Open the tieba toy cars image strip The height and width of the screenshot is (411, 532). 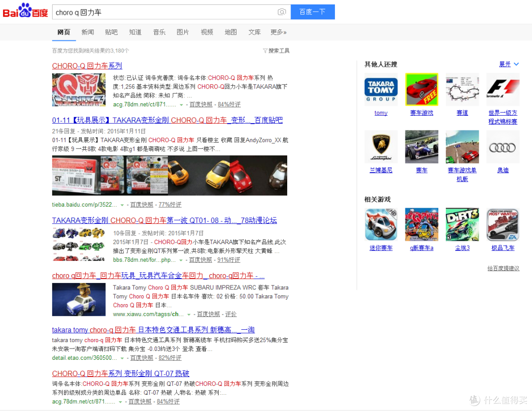point(169,175)
